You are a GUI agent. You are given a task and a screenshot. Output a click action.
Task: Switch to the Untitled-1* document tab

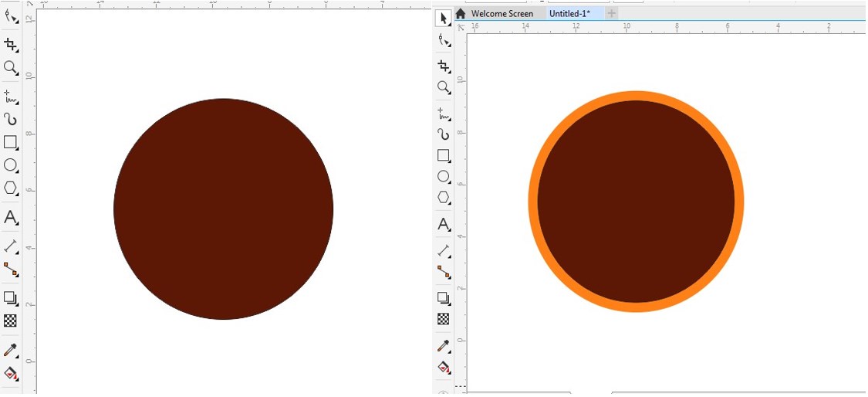click(569, 14)
